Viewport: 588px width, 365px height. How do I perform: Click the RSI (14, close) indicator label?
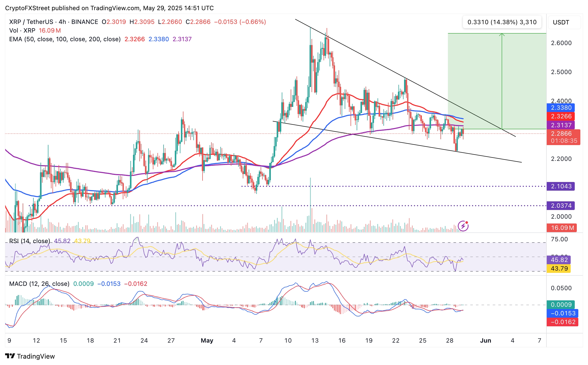(30, 241)
